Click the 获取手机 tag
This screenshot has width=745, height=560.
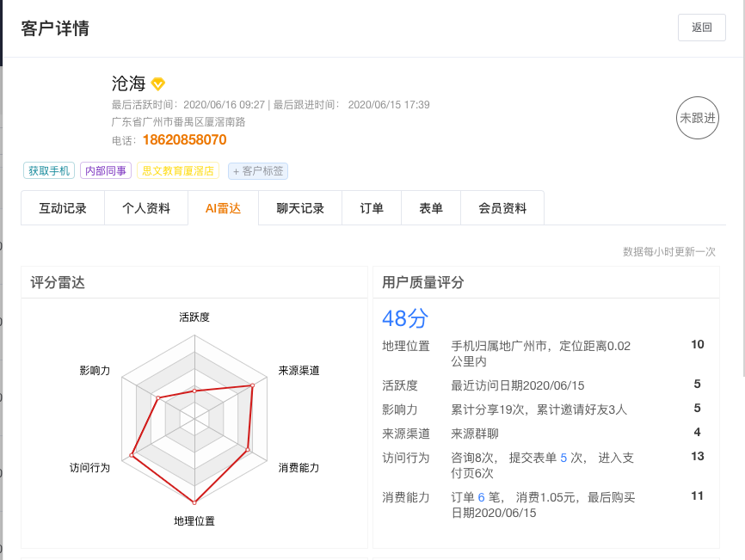tap(49, 170)
